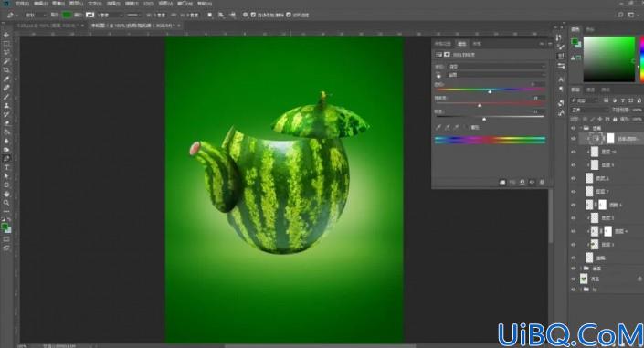644x348 pixels.
Task: Switch to the 路径 (Paths) tab
Action: (606, 90)
